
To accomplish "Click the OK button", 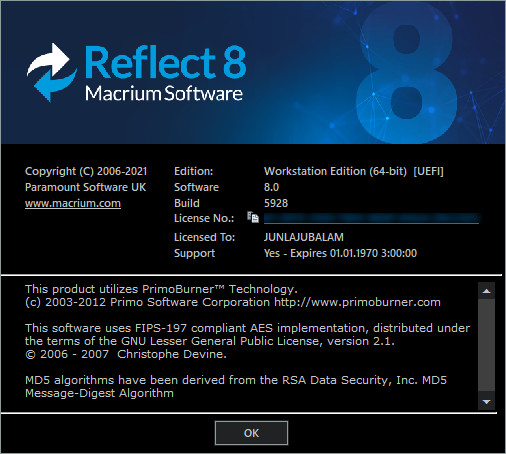I will click(x=251, y=433).
